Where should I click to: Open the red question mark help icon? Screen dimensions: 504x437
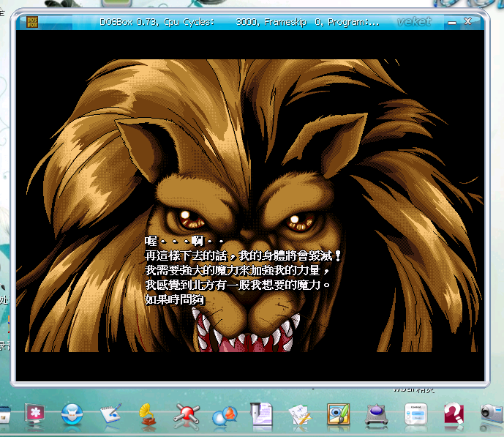(454, 414)
